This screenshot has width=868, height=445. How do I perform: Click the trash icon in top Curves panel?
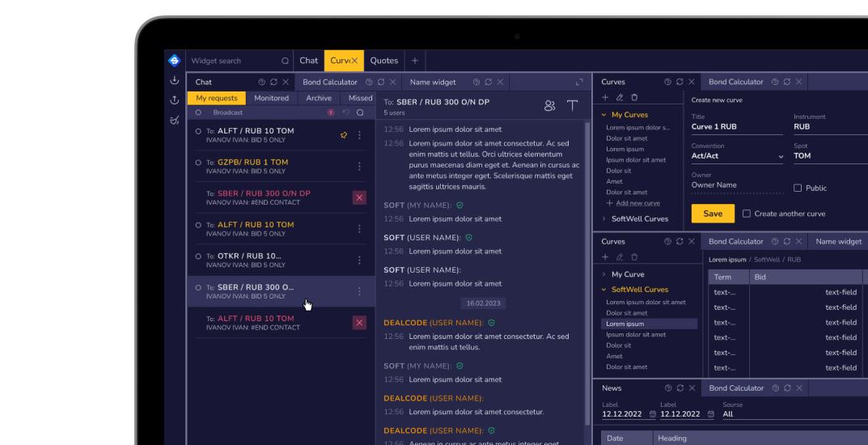(634, 98)
